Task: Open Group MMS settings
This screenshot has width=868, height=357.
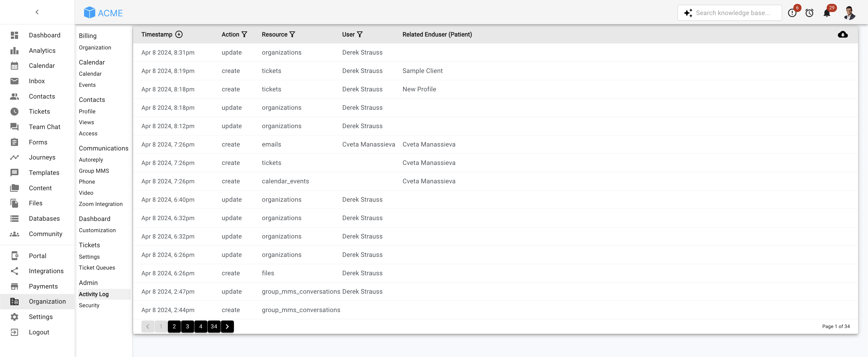Action: tap(94, 171)
